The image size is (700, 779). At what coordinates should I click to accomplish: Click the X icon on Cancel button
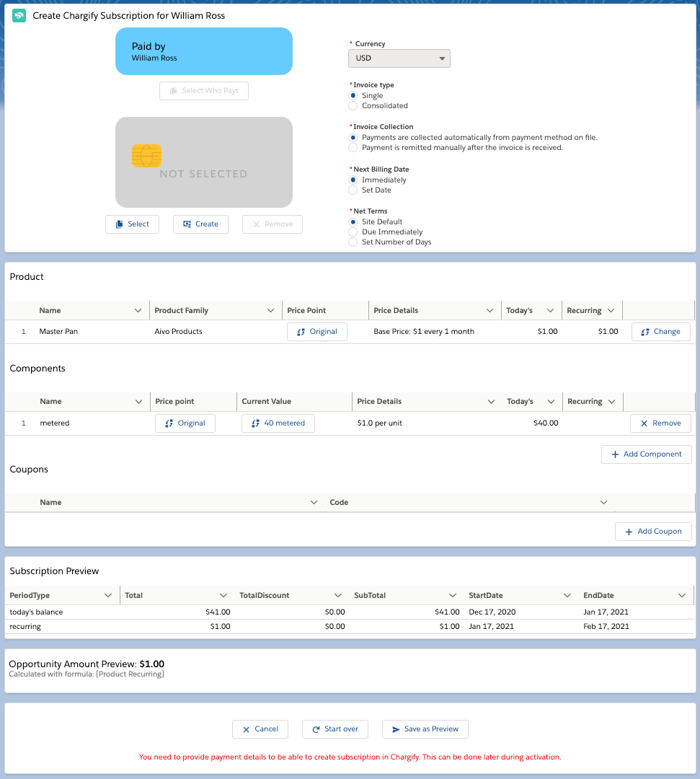(x=246, y=729)
